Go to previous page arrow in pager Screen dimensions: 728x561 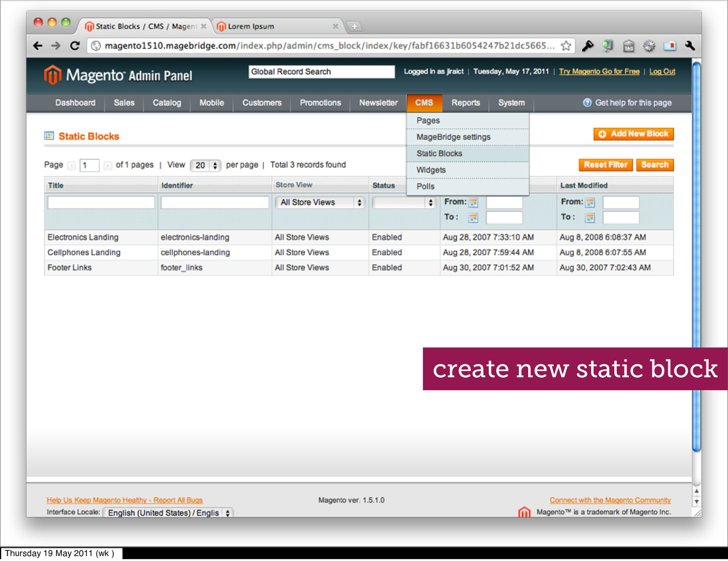click(71, 165)
